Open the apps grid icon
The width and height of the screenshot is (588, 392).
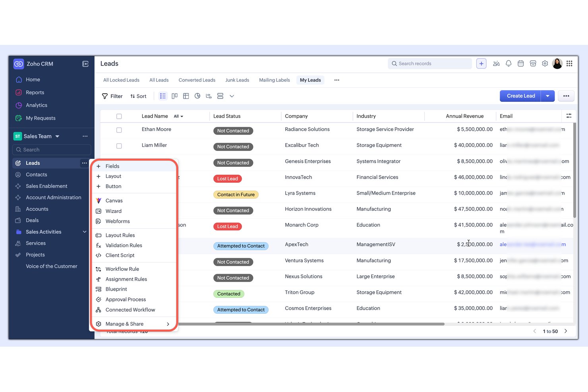point(569,64)
